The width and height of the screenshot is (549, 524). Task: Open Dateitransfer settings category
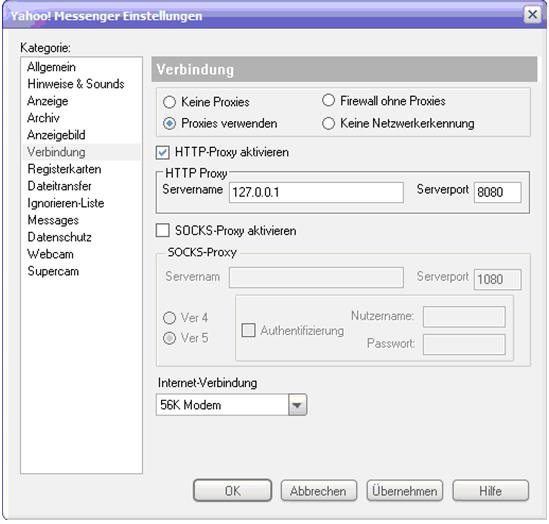[x=59, y=186]
